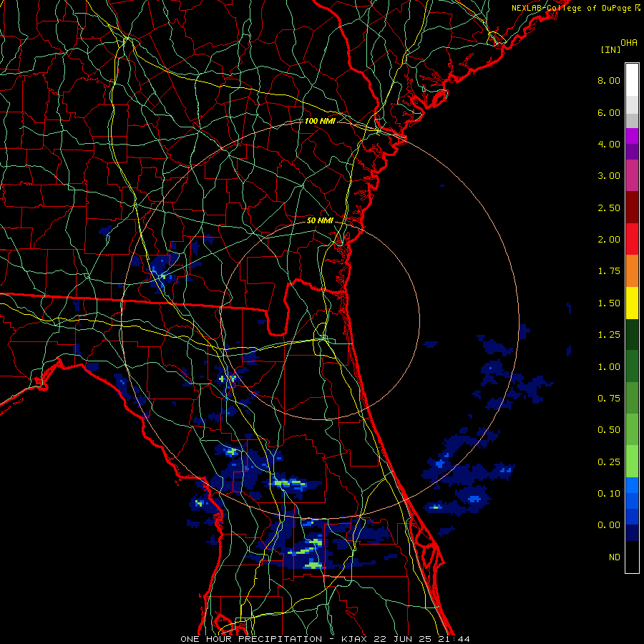Click the 0.50 legend value
Image resolution: width=644 pixels, height=644 pixels.
pos(609,430)
